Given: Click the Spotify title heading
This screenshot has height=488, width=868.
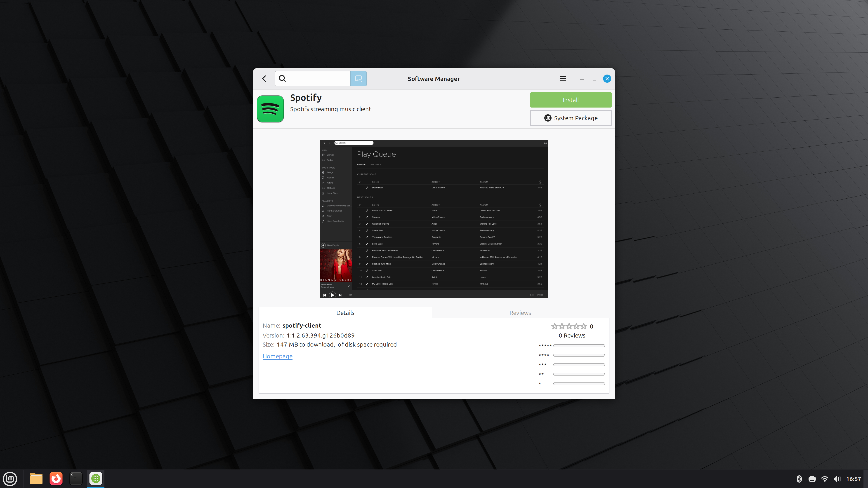Looking at the screenshot, I should pos(306,98).
